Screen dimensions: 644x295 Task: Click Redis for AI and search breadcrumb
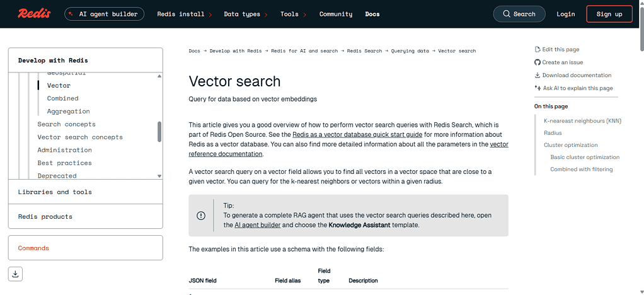coord(304,51)
